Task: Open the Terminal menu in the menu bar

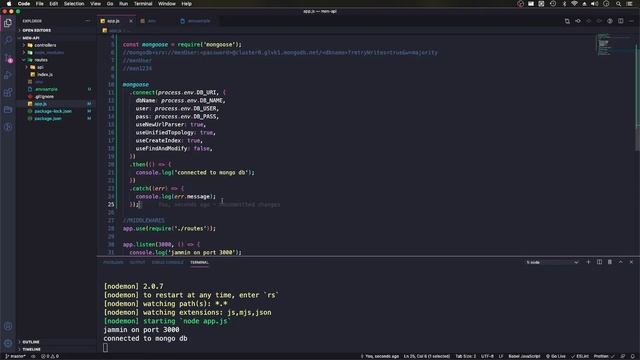Action: [143, 4]
